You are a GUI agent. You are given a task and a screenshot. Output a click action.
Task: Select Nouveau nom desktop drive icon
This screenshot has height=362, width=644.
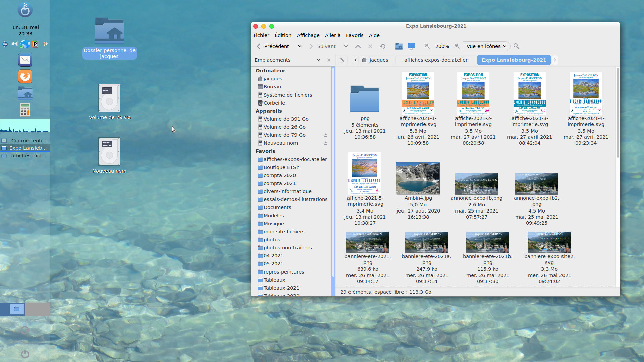point(109,156)
